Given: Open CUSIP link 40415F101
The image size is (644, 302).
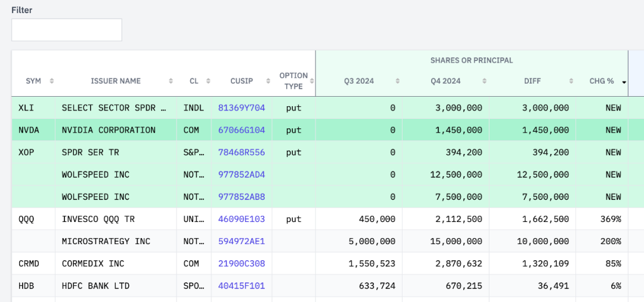Looking at the screenshot, I should coord(241,285).
